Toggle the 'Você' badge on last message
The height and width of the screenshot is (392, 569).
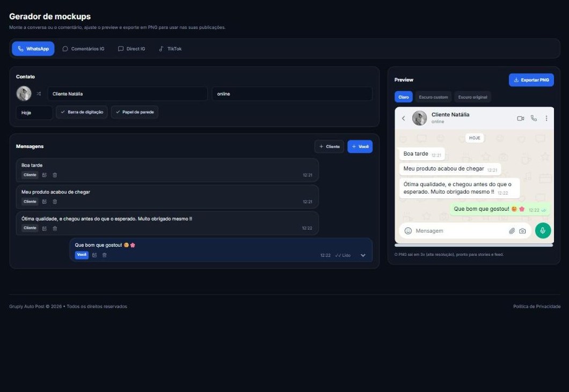click(82, 255)
